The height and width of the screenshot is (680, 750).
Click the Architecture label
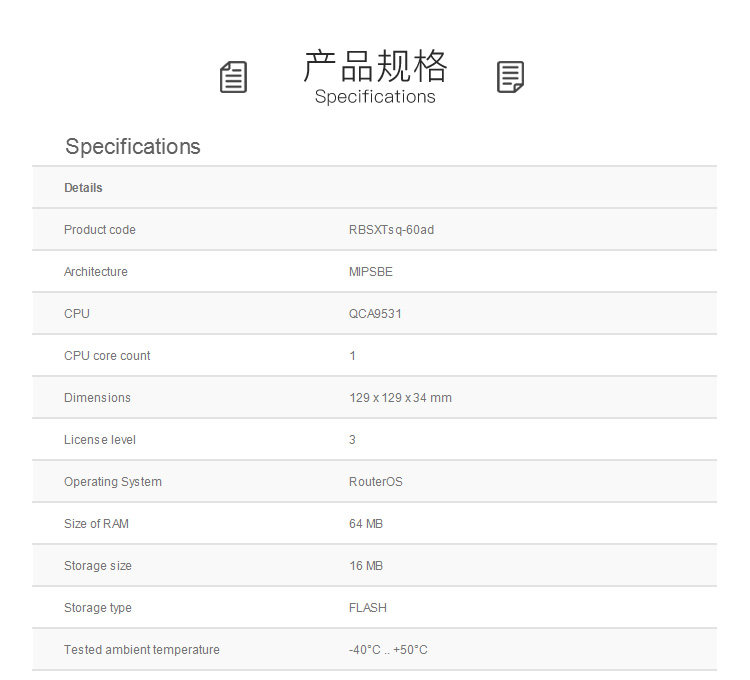[x=96, y=272]
